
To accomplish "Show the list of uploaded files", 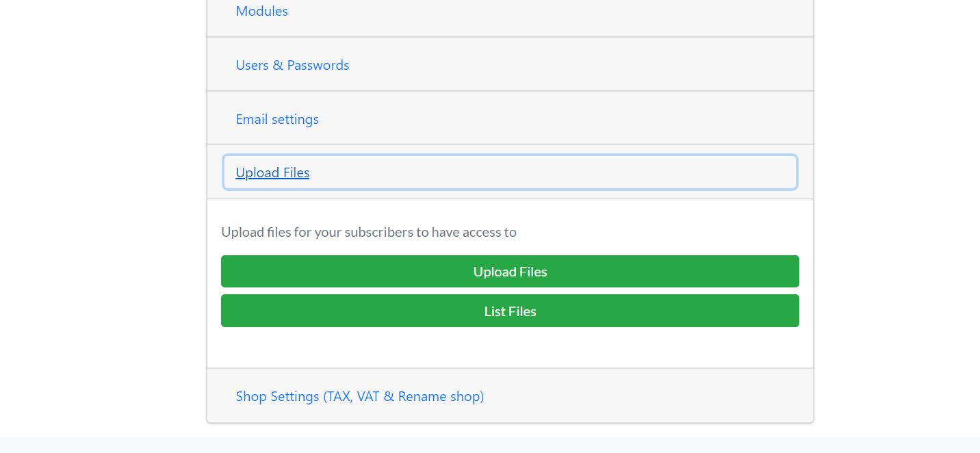I will pyautogui.click(x=510, y=311).
